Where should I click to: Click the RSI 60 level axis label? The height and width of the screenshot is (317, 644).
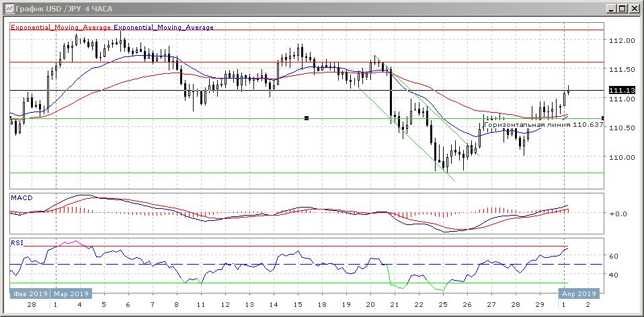pos(613,256)
